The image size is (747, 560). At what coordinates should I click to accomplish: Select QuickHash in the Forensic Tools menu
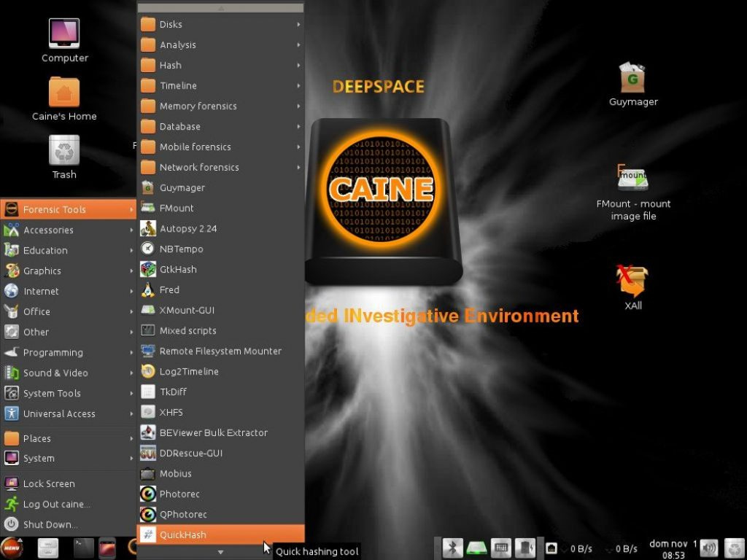tap(182, 534)
